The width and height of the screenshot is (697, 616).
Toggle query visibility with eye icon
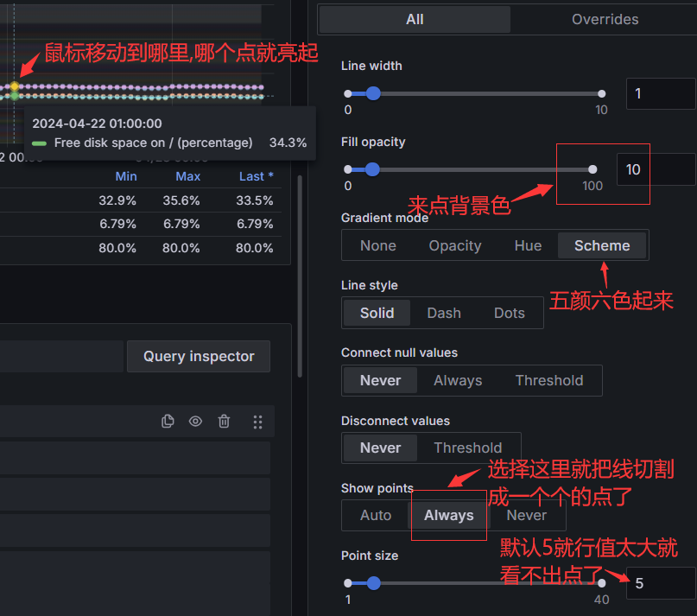pos(196,422)
